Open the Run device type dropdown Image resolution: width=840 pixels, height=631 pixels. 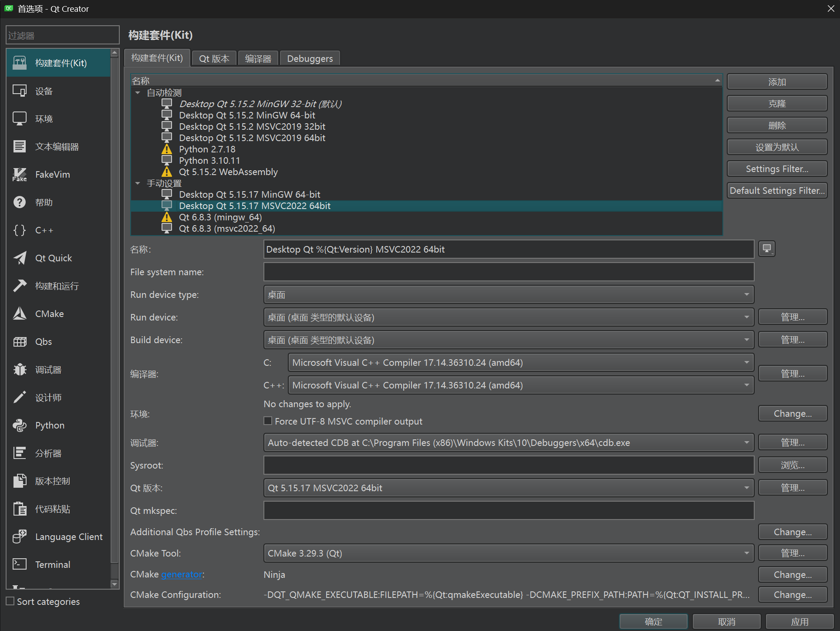(x=509, y=295)
